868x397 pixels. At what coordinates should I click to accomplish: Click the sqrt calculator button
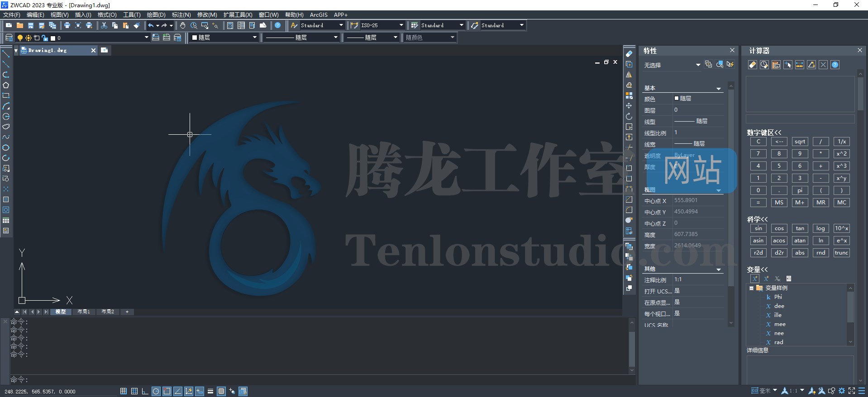coord(800,142)
